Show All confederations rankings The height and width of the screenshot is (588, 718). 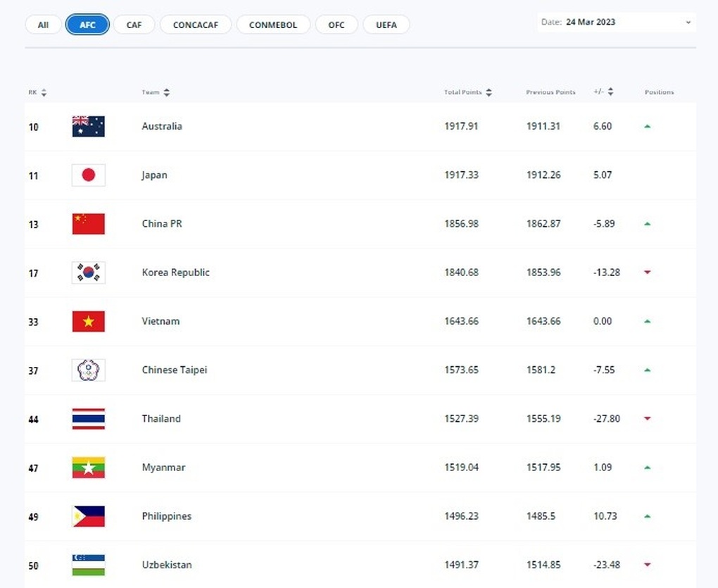click(43, 25)
